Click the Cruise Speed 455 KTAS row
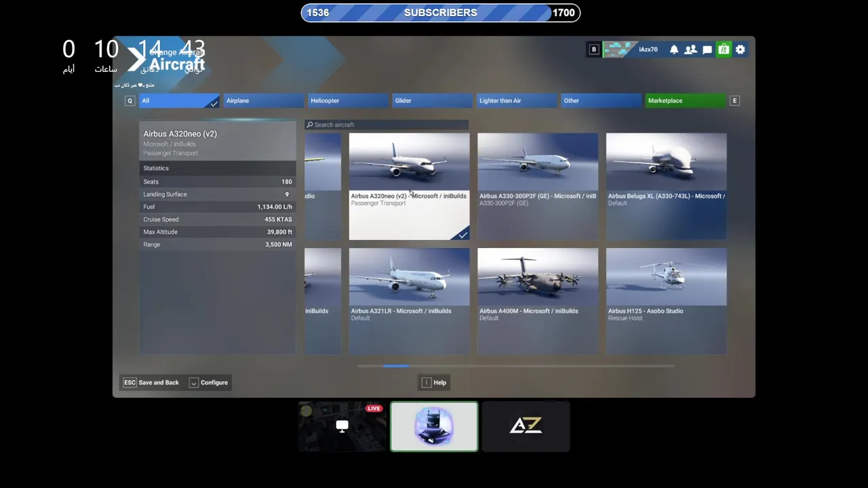 pyautogui.click(x=218, y=220)
